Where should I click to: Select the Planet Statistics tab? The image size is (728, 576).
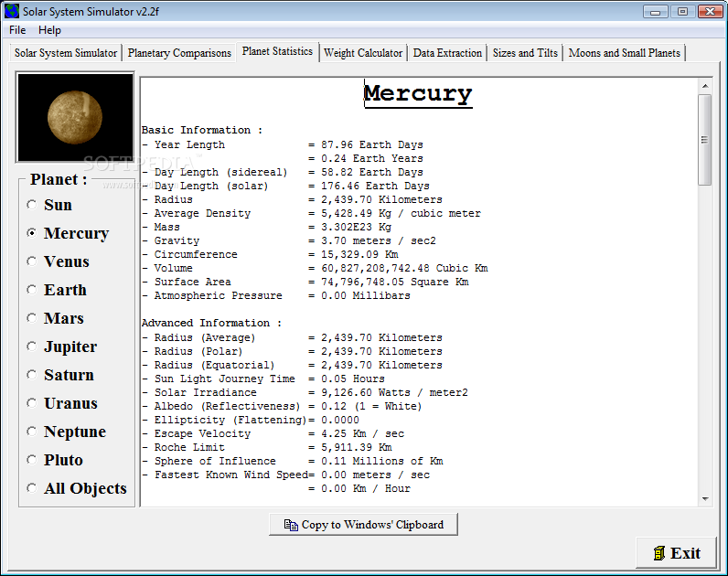coord(277,51)
